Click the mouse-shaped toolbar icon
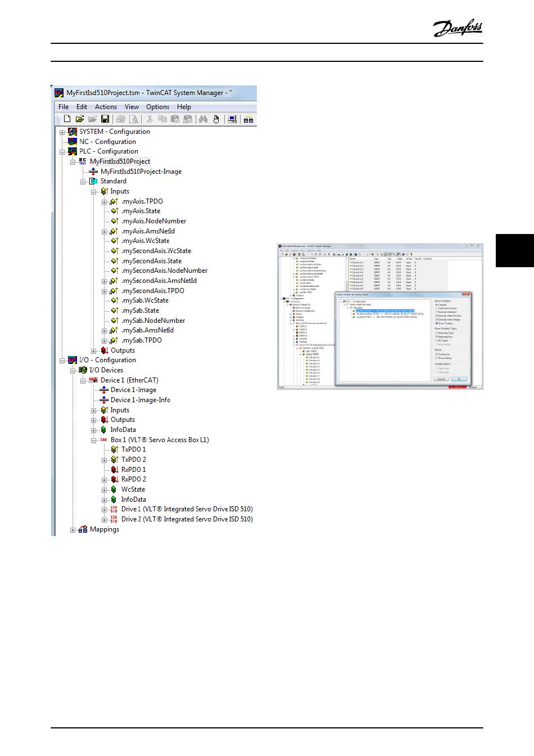Screen dimensions: 534x756 (215, 119)
